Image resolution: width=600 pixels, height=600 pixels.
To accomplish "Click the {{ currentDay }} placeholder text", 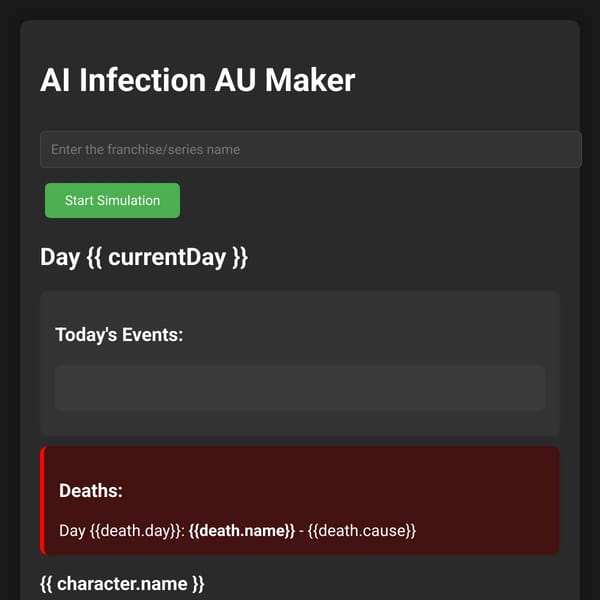I will click(x=167, y=257).
